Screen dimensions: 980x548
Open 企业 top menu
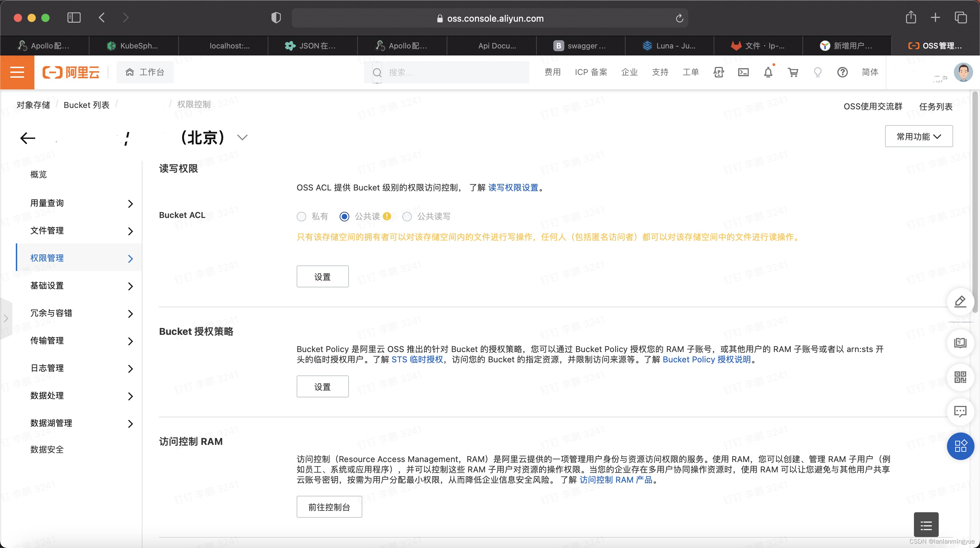tap(629, 72)
